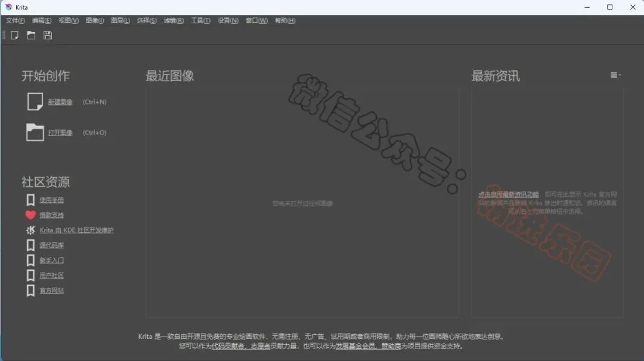Open the 文件(F) menu
This screenshot has width=644, height=361.
tap(15, 20)
